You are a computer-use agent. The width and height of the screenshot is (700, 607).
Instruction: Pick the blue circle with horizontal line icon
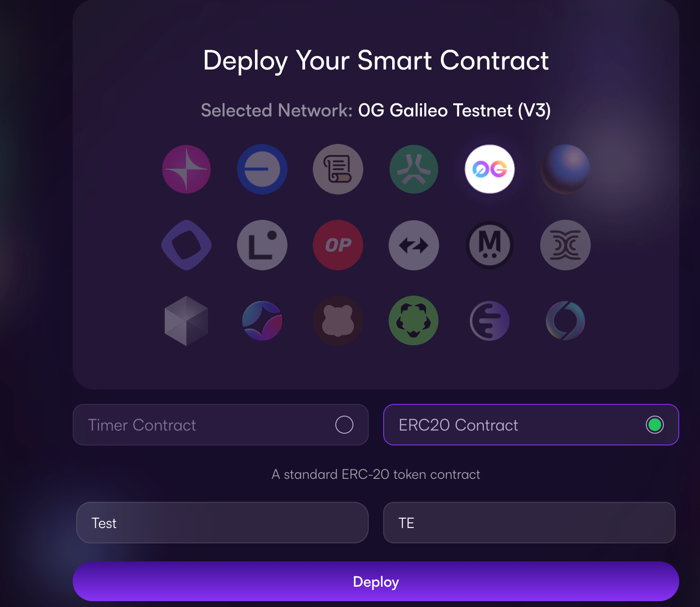[x=262, y=169]
